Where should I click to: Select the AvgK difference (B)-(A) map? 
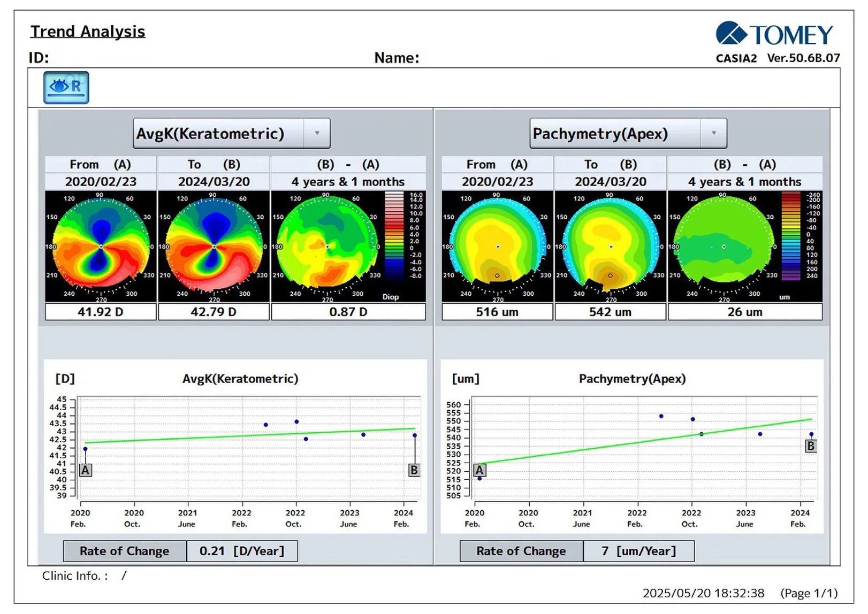click(328, 247)
